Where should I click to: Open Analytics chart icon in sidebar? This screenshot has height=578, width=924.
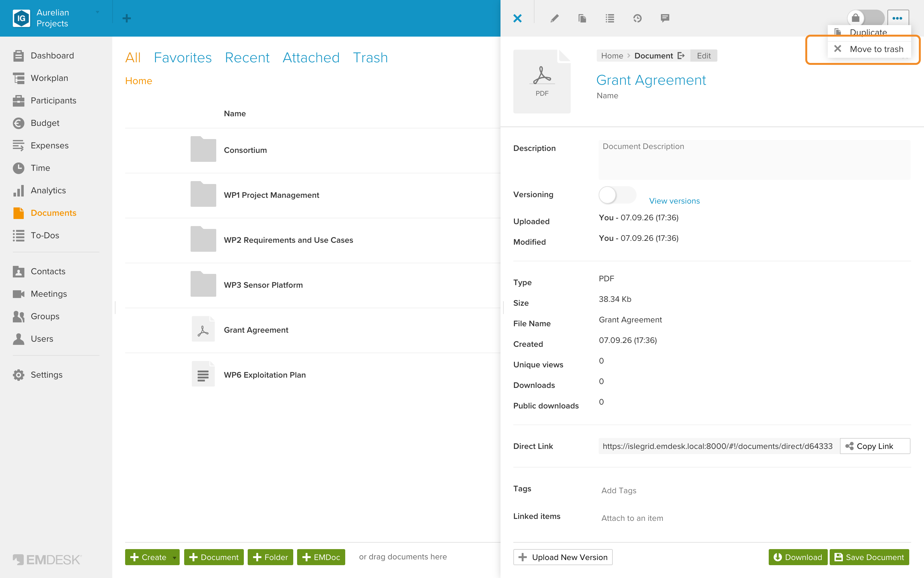point(18,190)
